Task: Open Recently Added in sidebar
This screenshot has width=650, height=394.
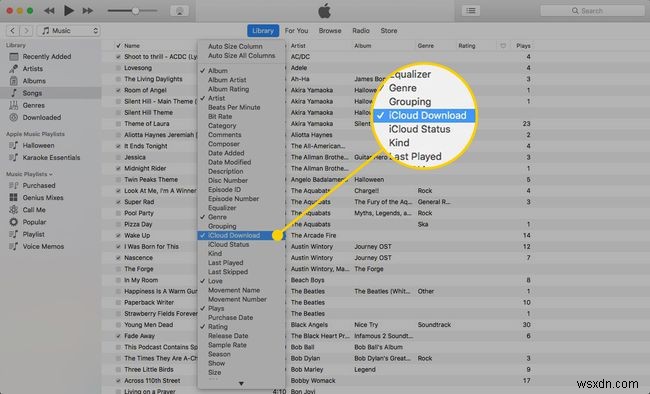Action: (46, 56)
